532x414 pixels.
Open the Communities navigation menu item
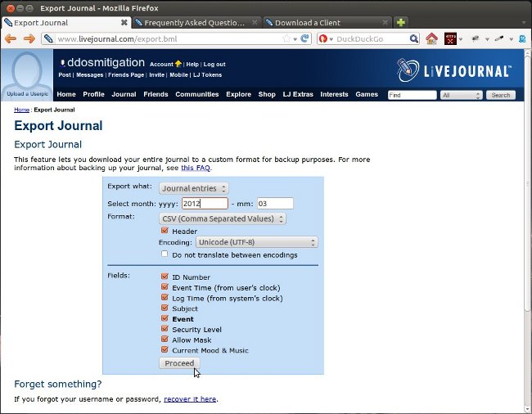[x=196, y=95]
